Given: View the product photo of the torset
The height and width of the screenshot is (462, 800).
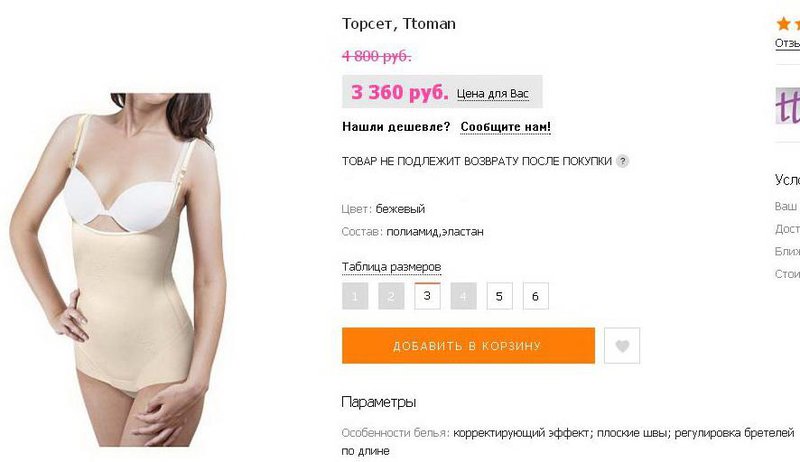Looking at the screenshot, I should [118, 270].
